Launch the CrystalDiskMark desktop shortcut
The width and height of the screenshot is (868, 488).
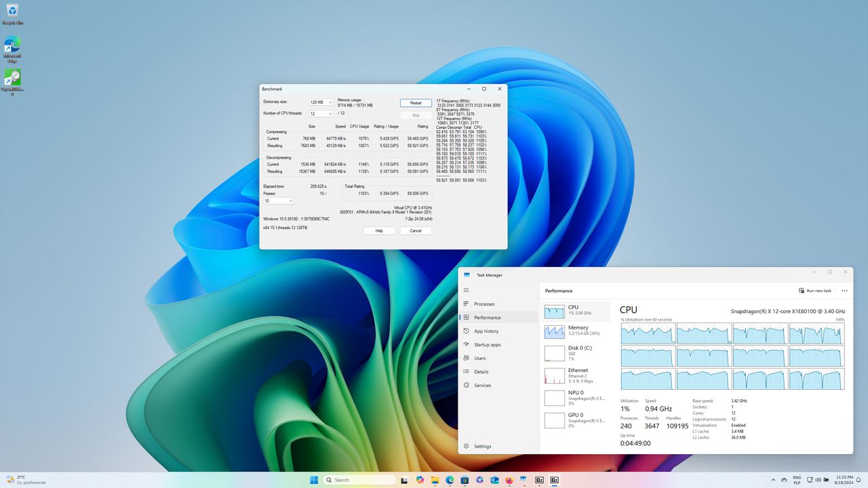pos(12,83)
